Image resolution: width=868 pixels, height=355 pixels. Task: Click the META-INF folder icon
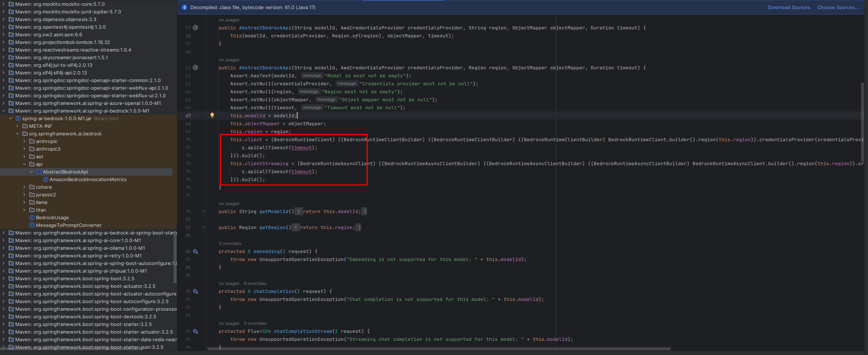click(x=25, y=126)
